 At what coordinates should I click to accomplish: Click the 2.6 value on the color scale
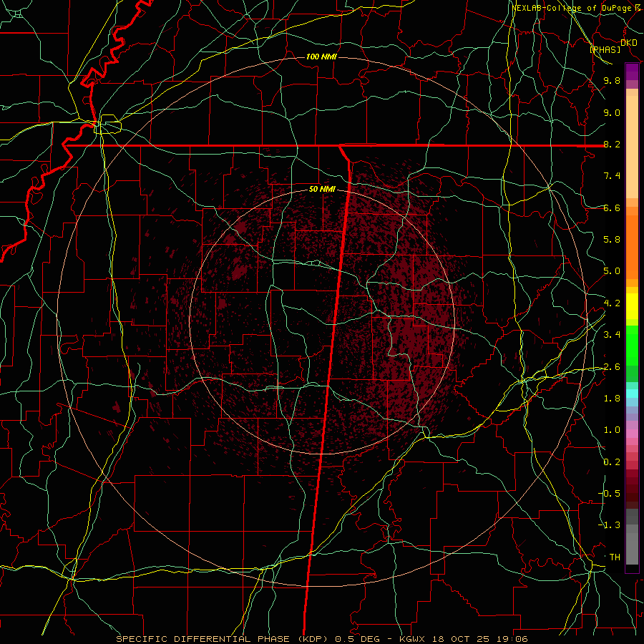(612, 367)
